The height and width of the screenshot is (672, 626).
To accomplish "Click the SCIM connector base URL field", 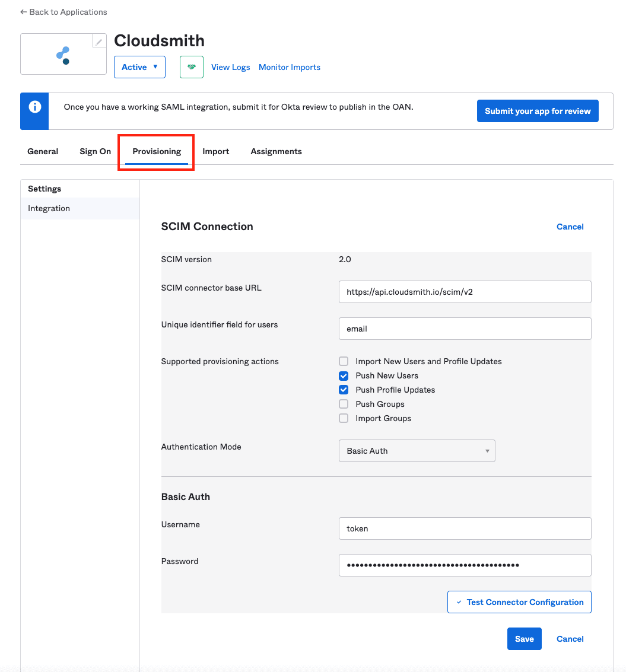I will point(465,292).
